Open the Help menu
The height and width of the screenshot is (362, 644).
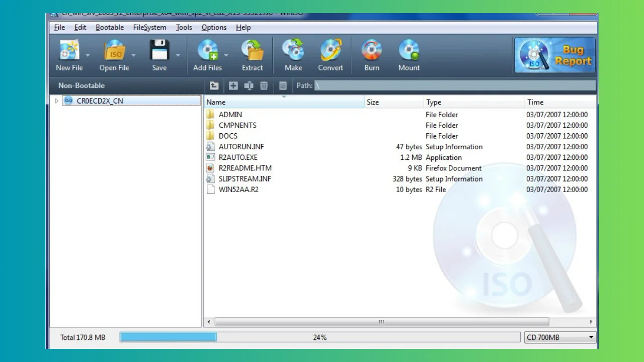click(x=243, y=28)
